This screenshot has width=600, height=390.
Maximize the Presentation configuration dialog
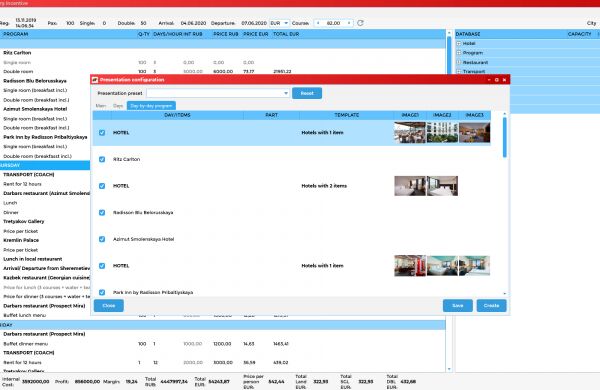[497, 80]
